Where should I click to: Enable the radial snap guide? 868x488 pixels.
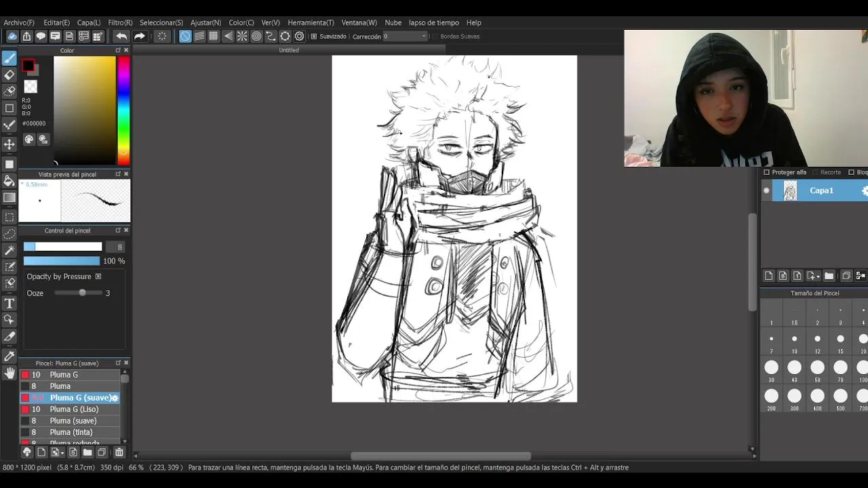[x=242, y=37]
